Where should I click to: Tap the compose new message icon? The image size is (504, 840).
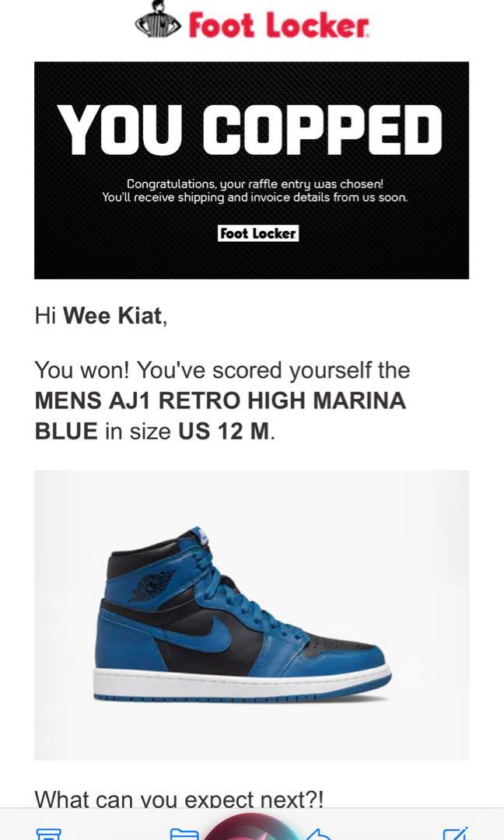point(455,833)
